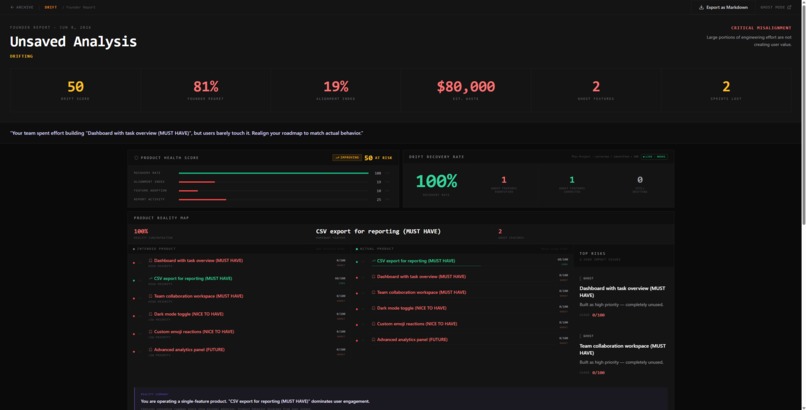Click the Live Mode indicator badge
Screen dimensions: 806x410
pos(654,157)
